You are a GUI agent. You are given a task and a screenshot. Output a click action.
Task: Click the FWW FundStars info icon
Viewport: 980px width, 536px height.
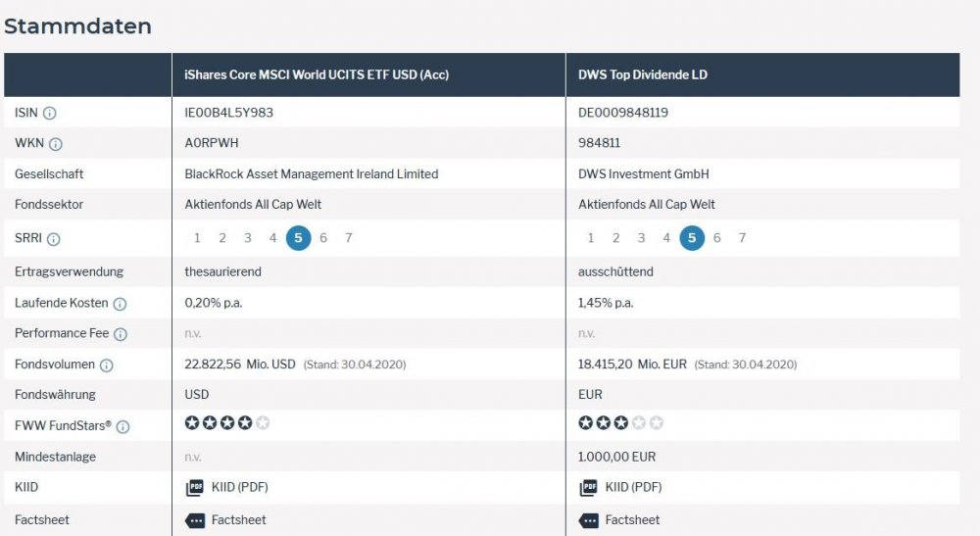[123, 426]
